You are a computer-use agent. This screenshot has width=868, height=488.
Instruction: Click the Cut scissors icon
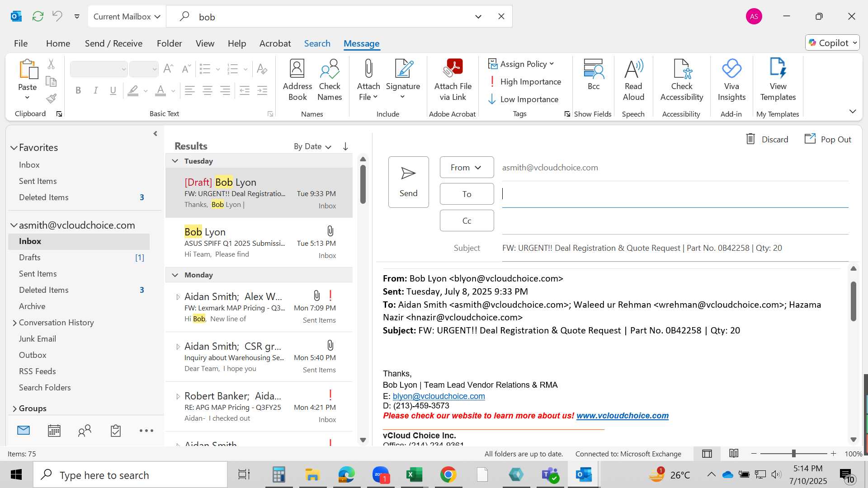[x=51, y=64]
